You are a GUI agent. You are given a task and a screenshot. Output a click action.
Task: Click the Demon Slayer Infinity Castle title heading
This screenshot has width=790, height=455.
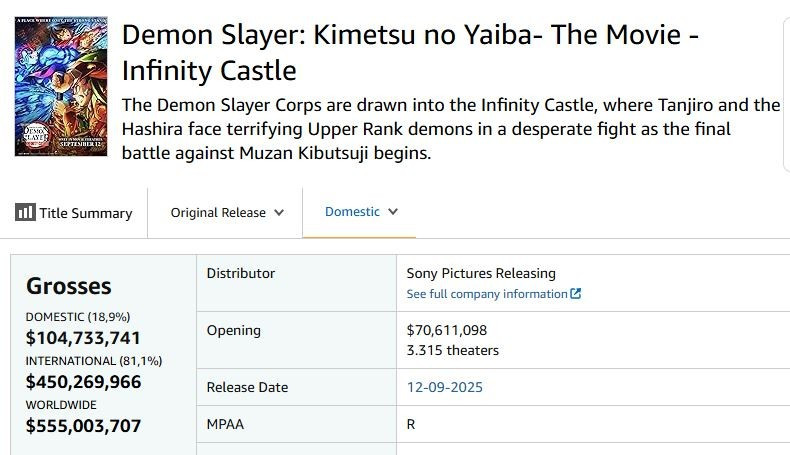point(410,52)
